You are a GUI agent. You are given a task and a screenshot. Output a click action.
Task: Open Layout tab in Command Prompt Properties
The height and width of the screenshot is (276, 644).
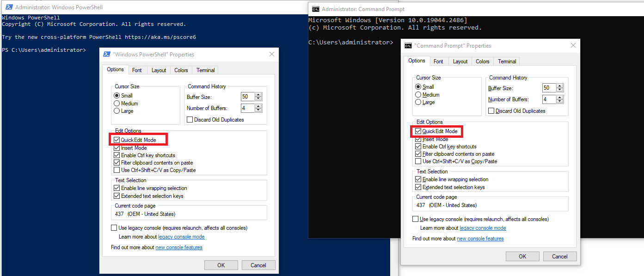(460, 61)
